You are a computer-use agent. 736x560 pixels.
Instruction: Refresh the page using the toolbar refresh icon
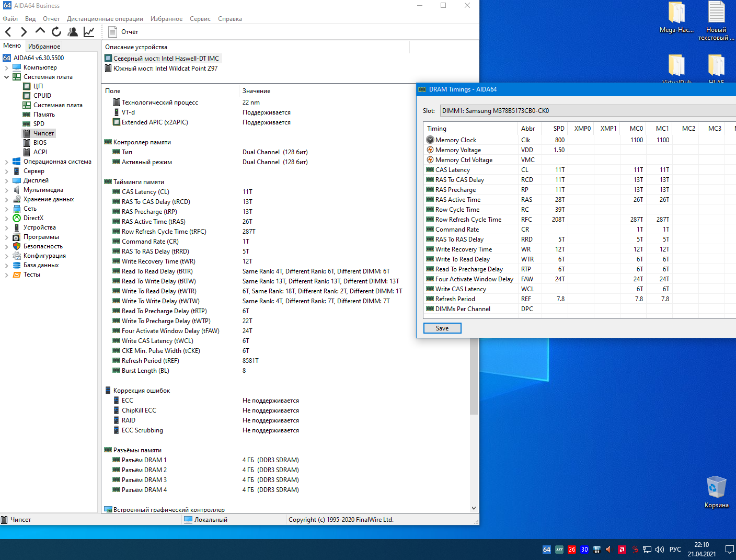(x=56, y=32)
